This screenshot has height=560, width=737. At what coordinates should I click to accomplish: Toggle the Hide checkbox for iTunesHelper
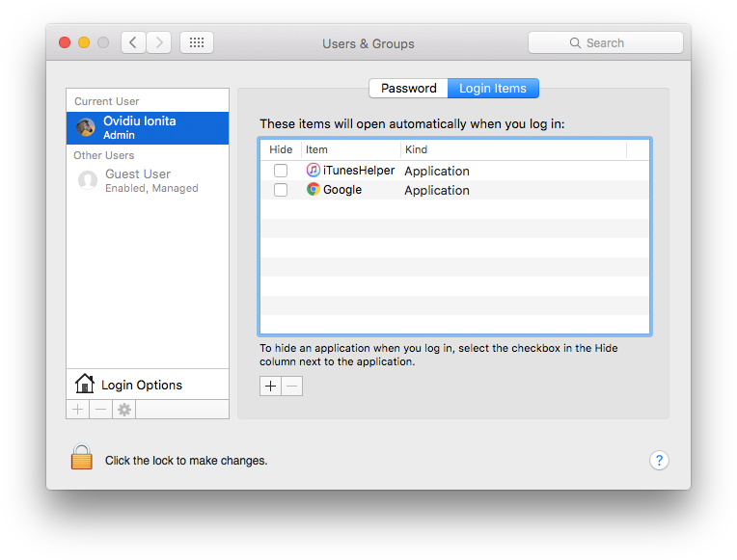tap(281, 171)
